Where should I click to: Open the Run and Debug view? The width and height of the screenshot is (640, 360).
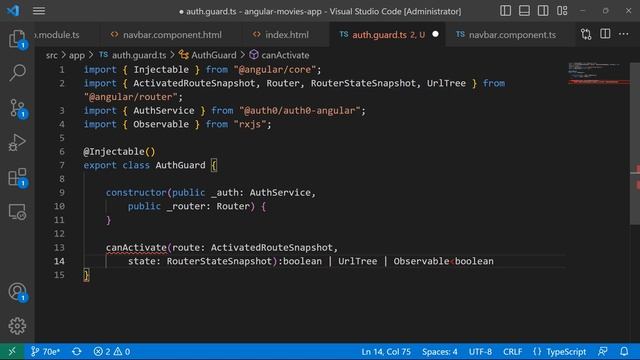tap(17, 142)
